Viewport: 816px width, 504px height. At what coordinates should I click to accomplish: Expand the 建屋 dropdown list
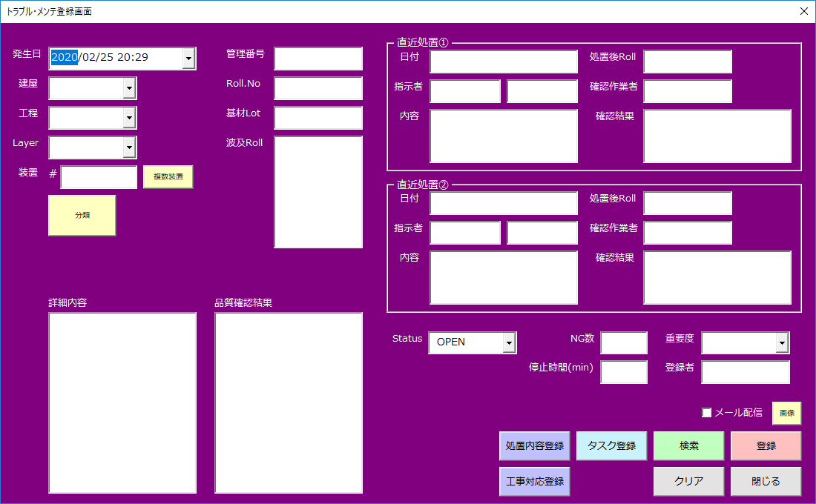pos(129,88)
